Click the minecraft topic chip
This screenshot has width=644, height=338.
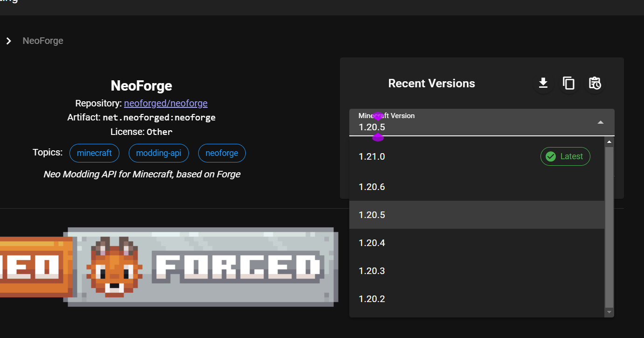(x=94, y=153)
